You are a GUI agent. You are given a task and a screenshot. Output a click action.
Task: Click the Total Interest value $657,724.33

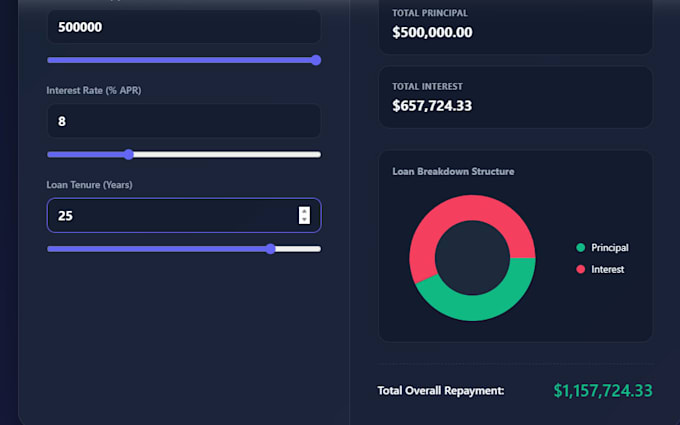(x=432, y=106)
